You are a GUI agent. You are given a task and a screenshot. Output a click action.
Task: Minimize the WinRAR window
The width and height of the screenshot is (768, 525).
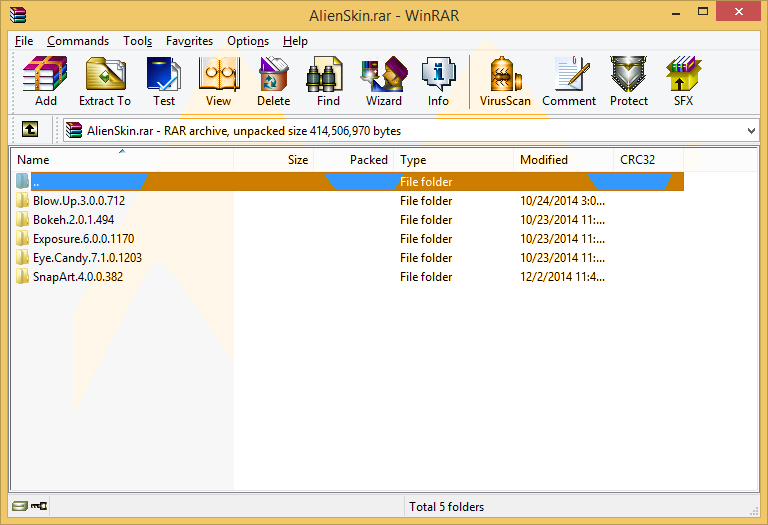[676, 12]
